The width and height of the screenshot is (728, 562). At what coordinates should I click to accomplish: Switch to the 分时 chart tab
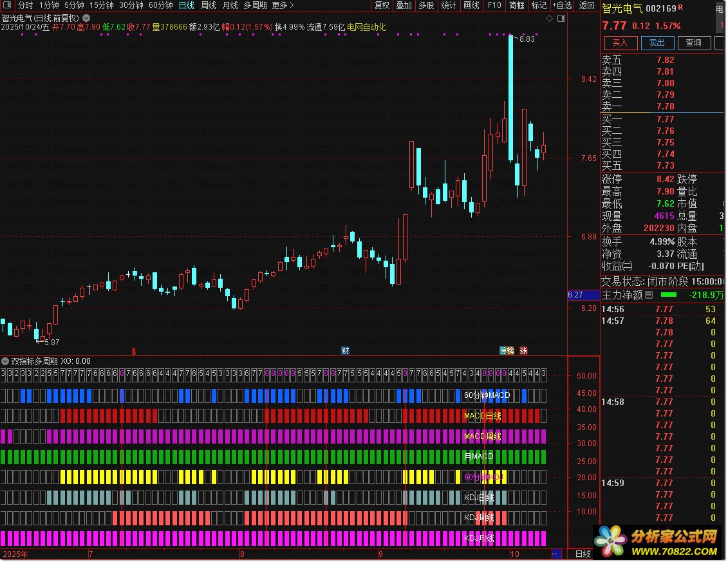click(x=26, y=5)
